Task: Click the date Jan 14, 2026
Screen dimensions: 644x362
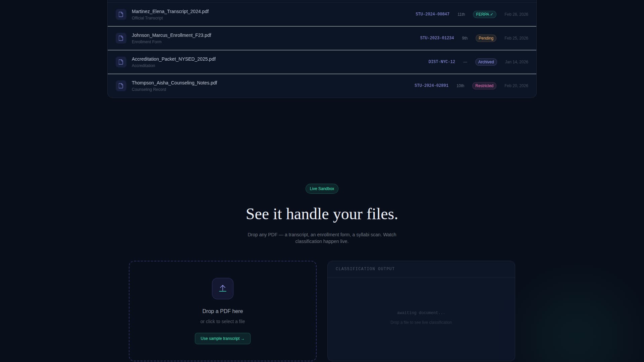Action: pos(517,62)
